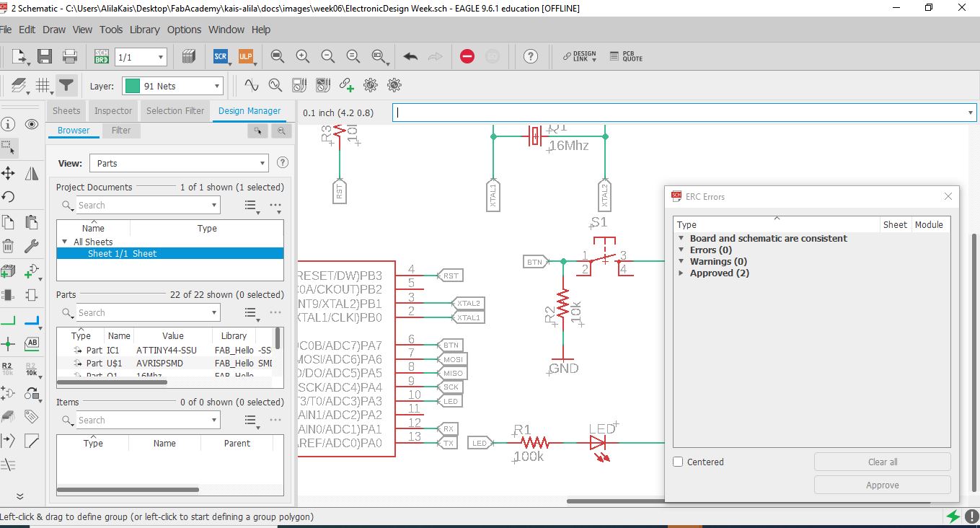This screenshot has height=528, width=980.
Task: Switch to the Inspector tab
Action: (x=113, y=111)
